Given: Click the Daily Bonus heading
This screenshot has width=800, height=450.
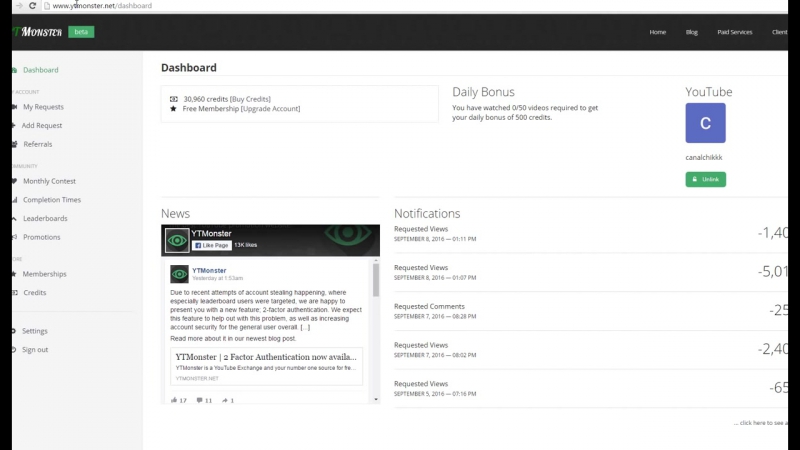Looking at the screenshot, I should 483,92.
